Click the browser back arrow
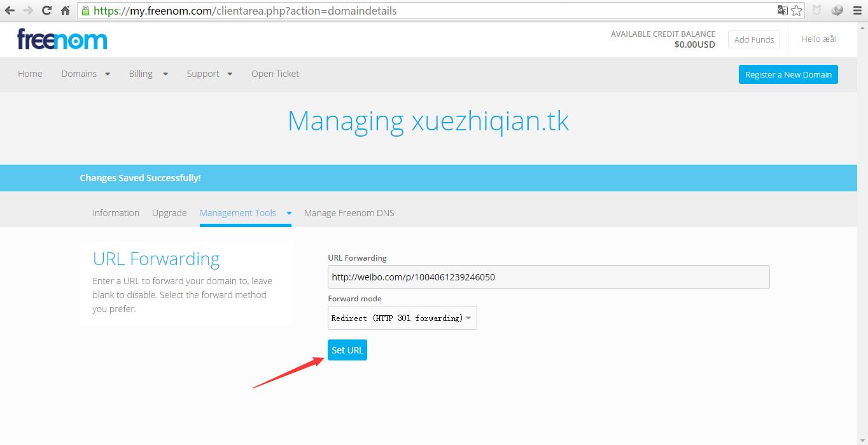This screenshot has height=445, width=868. click(x=10, y=11)
